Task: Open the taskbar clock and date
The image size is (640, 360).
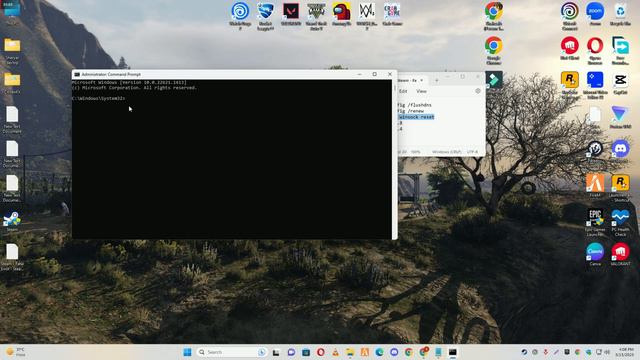Action: point(624,352)
